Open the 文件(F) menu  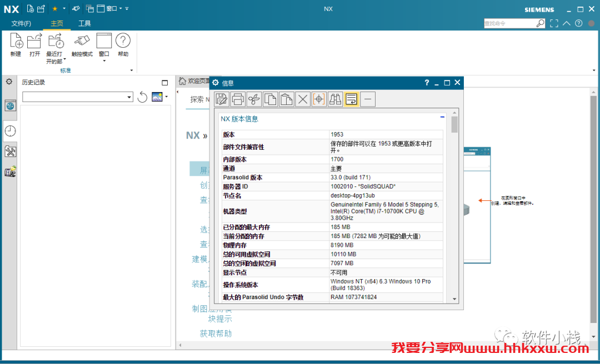coord(21,24)
